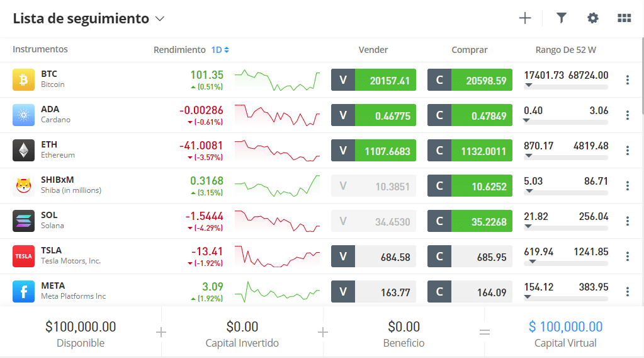Open more options for ETH row
Image resolution: width=644 pixels, height=358 pixels.
coord(628,151)
